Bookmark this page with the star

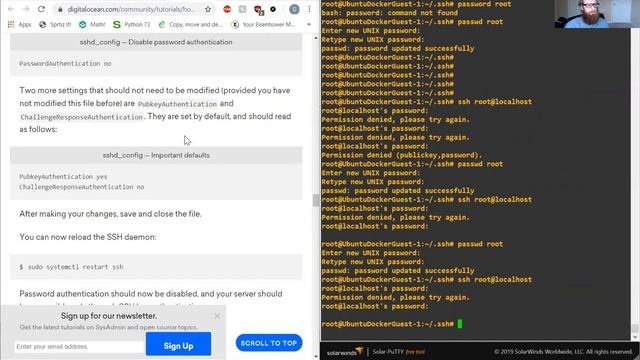pyautogui.click(x=208, y=9)
